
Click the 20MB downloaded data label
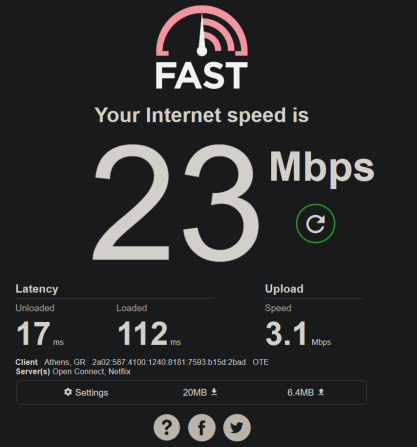tap(195, 392)
